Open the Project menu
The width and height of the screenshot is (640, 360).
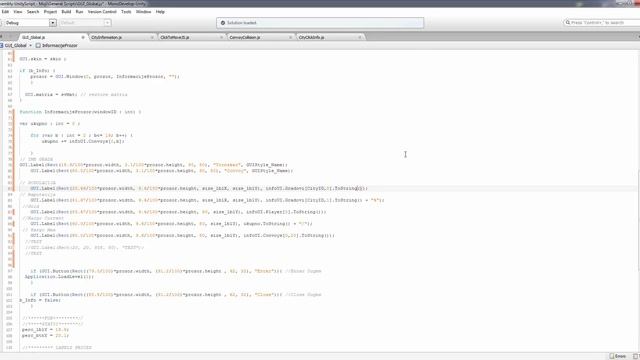coord(50,12)
